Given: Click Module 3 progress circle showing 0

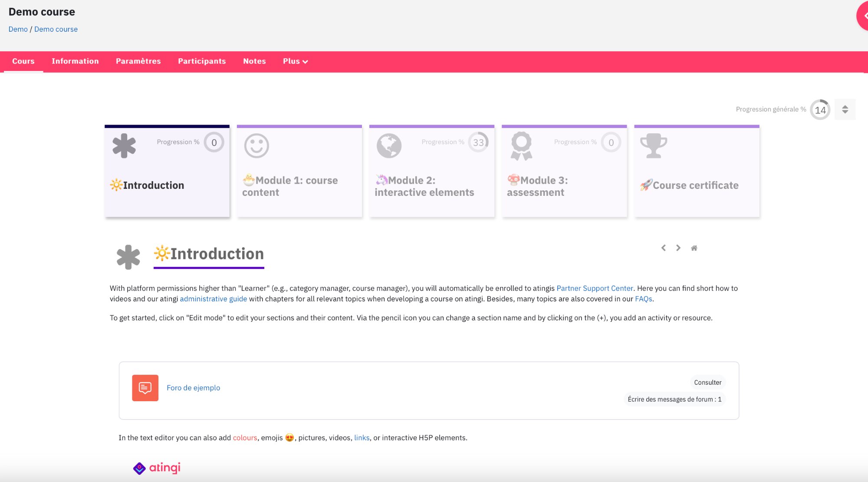Looking at the screenshot, I should [611, 142].
